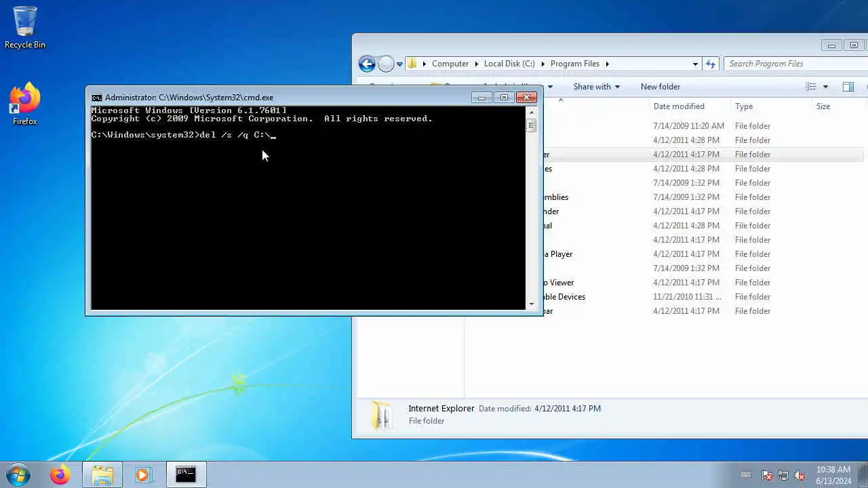Minimize the cmd.exe window

click(481, 98)
